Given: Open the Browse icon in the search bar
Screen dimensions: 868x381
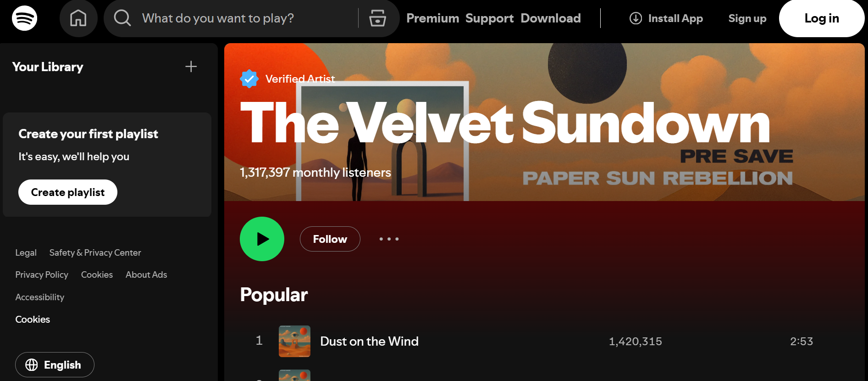Looking at the screenshot, I should tap(377, 18).
